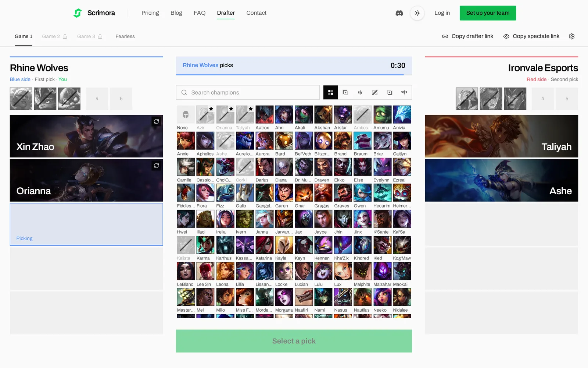Screen dimensions: 588x368
Task: Go to the Pricing page
Action: [x=150, y=13]
